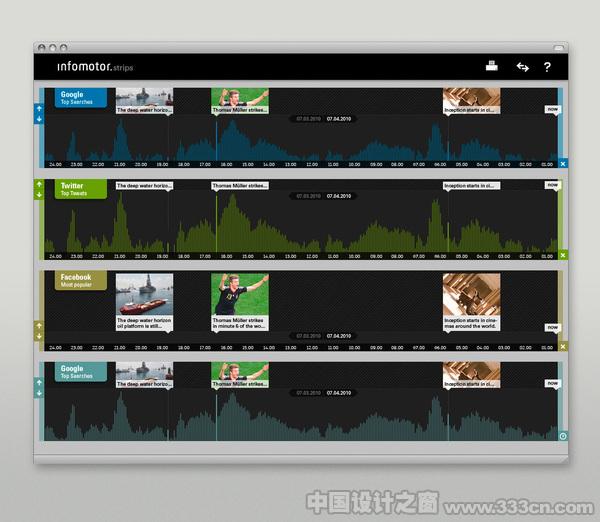The height and width of the screenshot is (522, 600).
Task: Select the dimmed 07.03.2010 date in the blue Google strip
Action: click(308, 119)
